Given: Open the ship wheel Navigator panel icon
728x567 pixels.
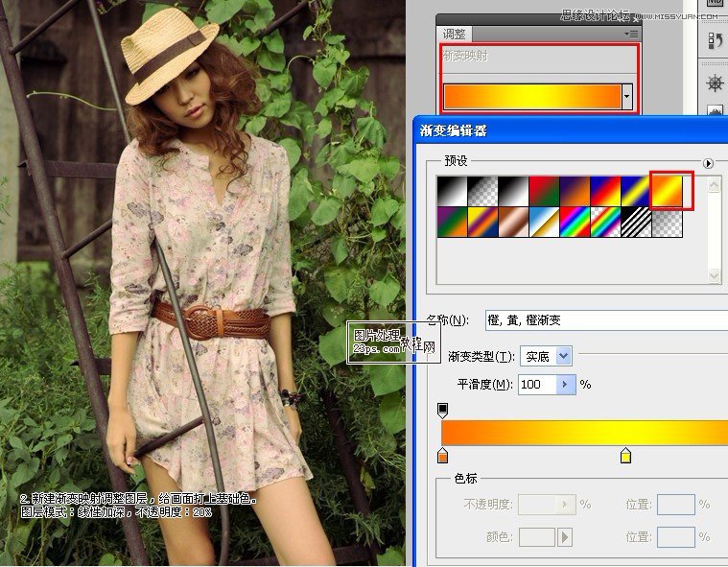Looking at the screenshot, I should point(715,84).
